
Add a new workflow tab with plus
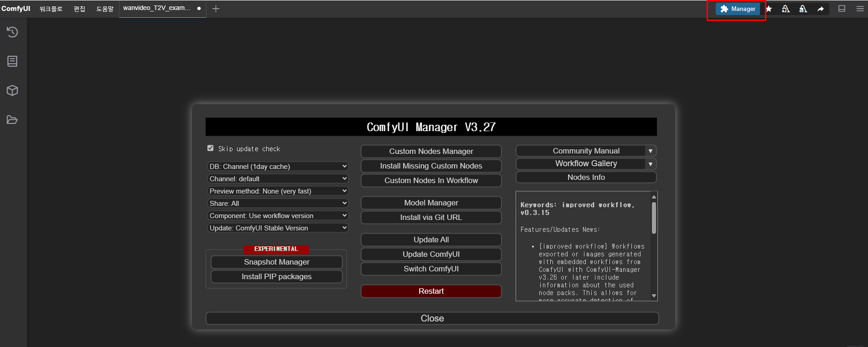[x=216, y=9]
